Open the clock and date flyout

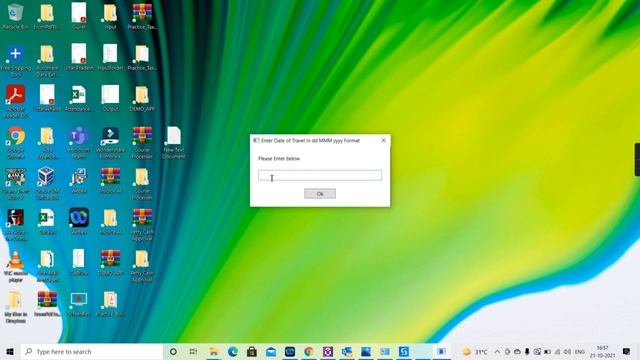pyautogui.click(x=602, y=351)
